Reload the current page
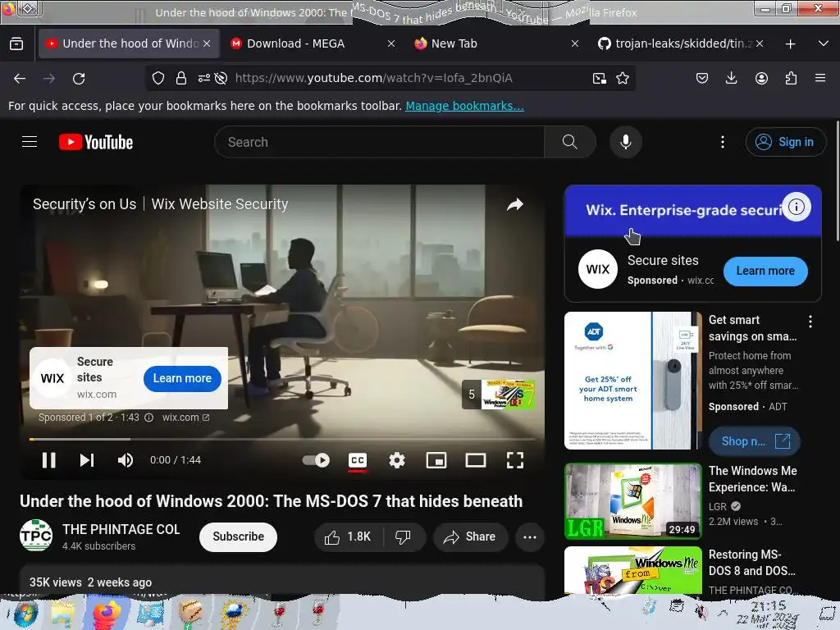840x630 pixels. click(x=79, y=78)
